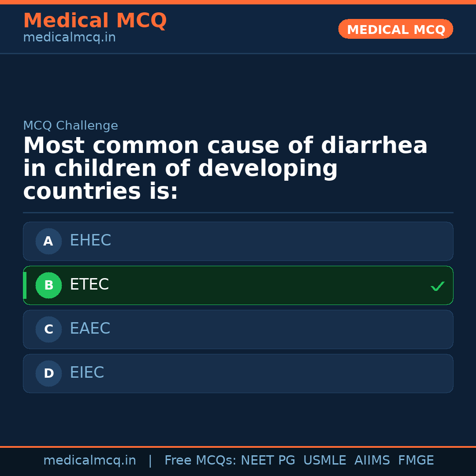Click the green B circle badge
Screen dimensions: 476x476
click(48, 285)
